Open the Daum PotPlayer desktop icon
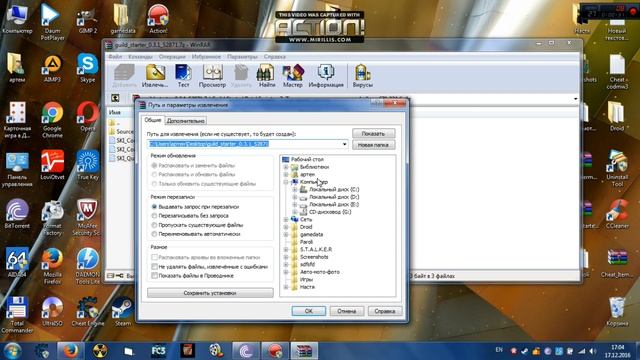The image size is (640, 360). point(52,21)
